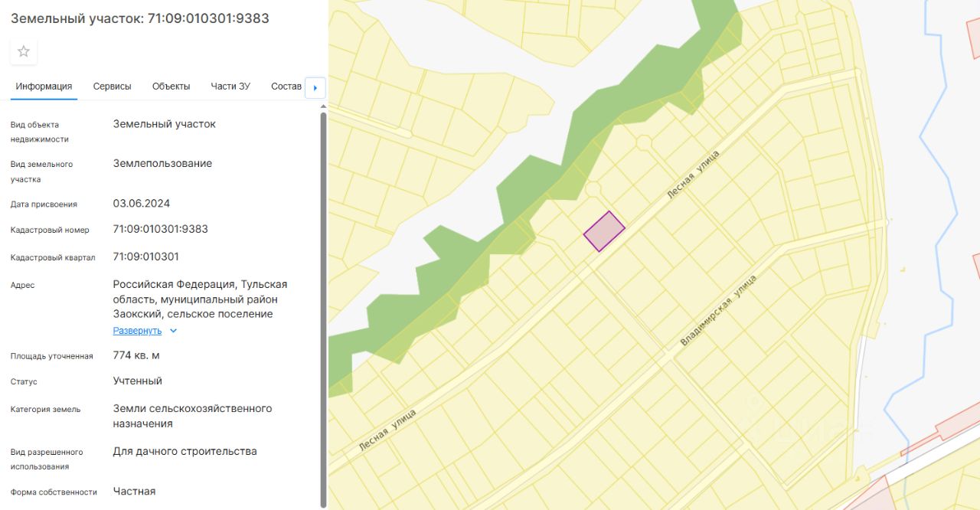Click the upper Лесная улица label near the parcel
The image size is (980, 510).
[x=692, y=175]
